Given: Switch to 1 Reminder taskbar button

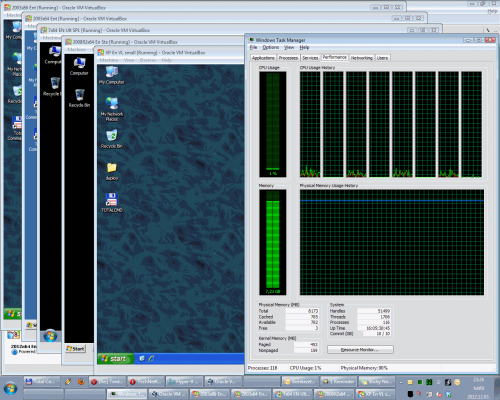Looking at the screenshot, I should click(x=338, y=382).
